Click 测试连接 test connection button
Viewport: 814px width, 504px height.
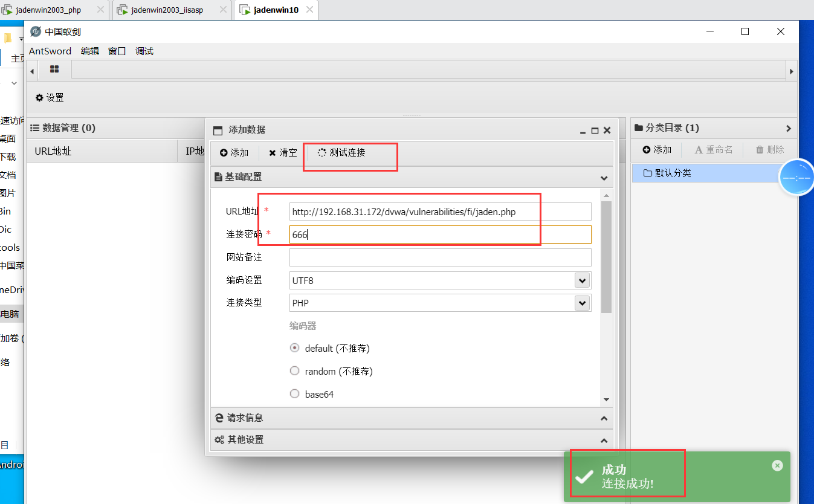pos(341,153)
